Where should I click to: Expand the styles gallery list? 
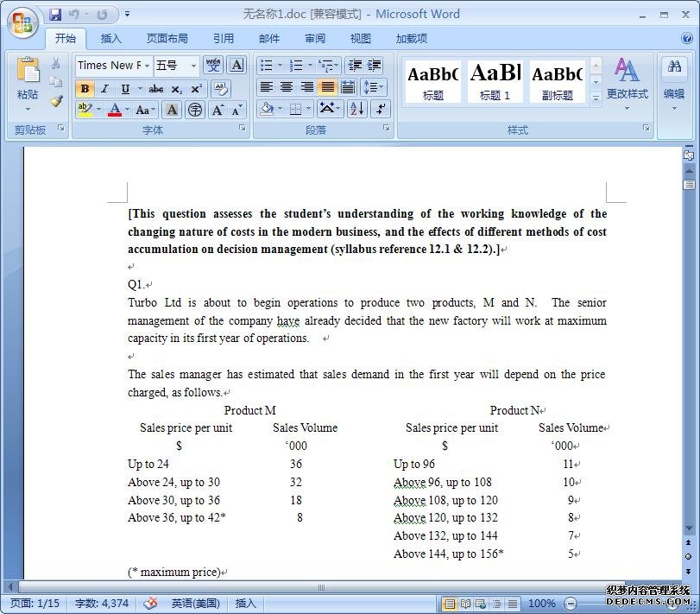(x=596, y=99)
